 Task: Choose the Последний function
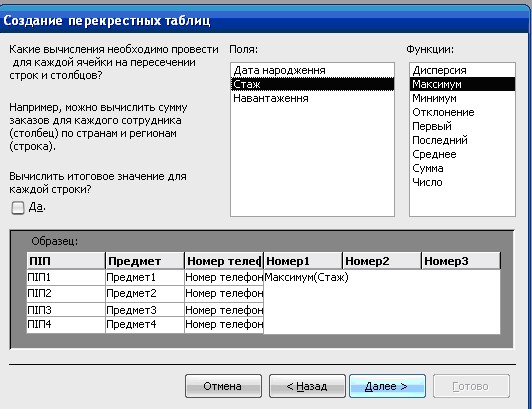tap(462, 140)
